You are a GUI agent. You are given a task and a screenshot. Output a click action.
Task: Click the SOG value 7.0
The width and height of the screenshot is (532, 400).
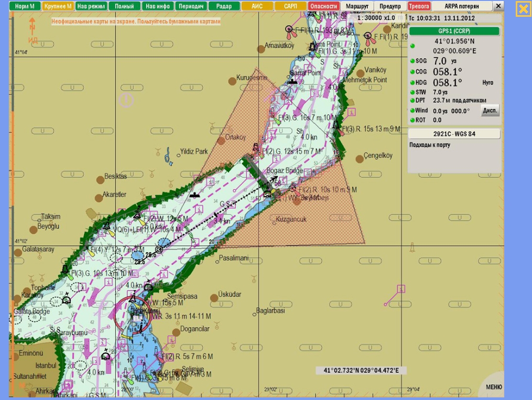point(440,61)
